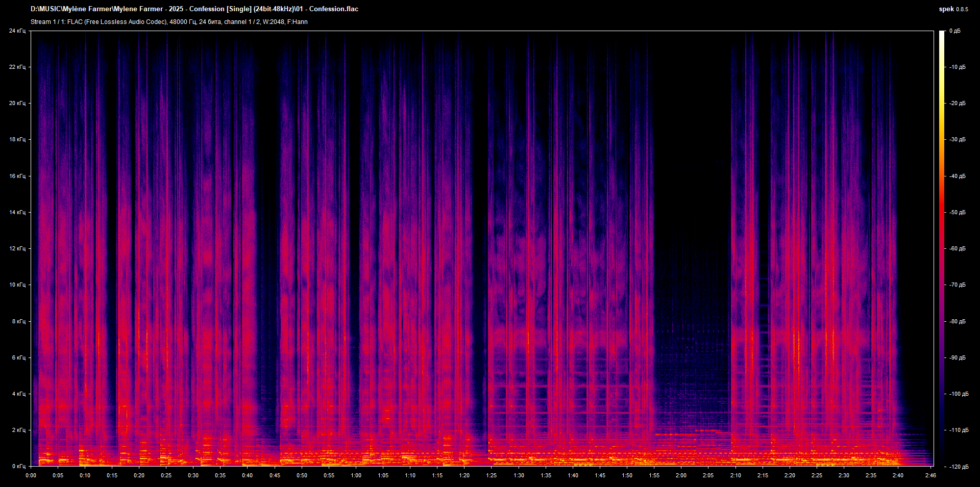Click the 24 кГц frequency axis label
This screenshot has width=980, height=487.
pyautogui.click(x=17, y=31)
